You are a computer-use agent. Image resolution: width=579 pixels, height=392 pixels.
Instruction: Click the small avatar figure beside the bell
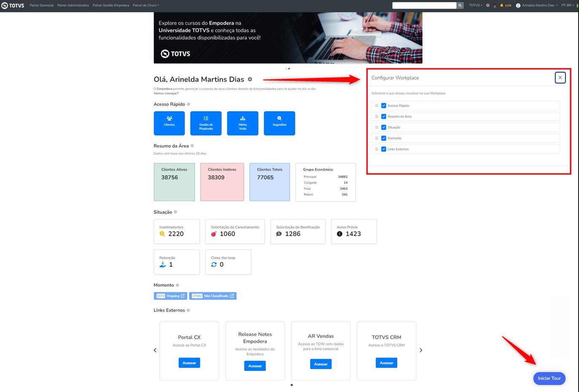(x=495, y=5)
